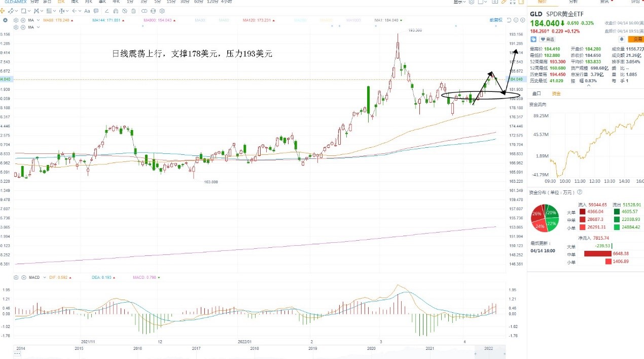Take a chart screenshot with camera icon
644x359 pixels.
pos(495,2)
